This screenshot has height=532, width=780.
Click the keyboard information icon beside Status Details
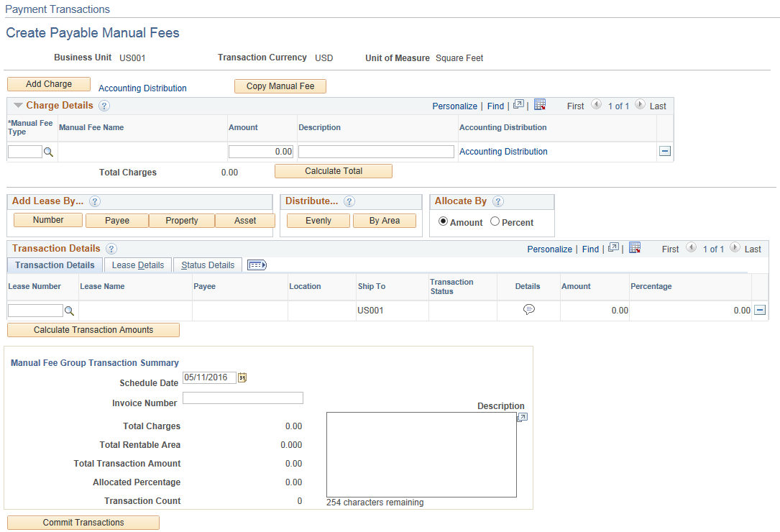[256, 265]
